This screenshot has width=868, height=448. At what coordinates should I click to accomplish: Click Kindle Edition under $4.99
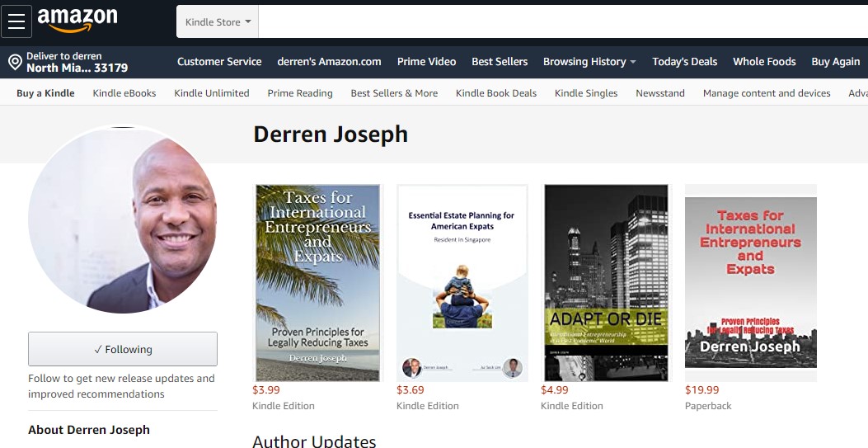coord(572,406)
